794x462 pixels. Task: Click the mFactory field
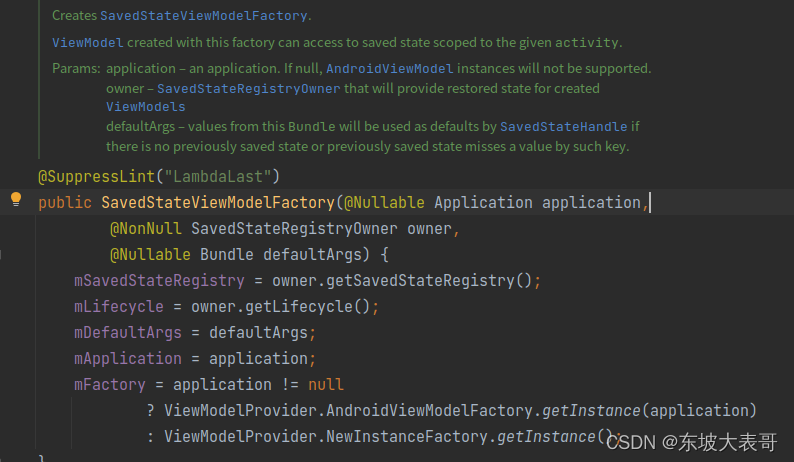110,384
